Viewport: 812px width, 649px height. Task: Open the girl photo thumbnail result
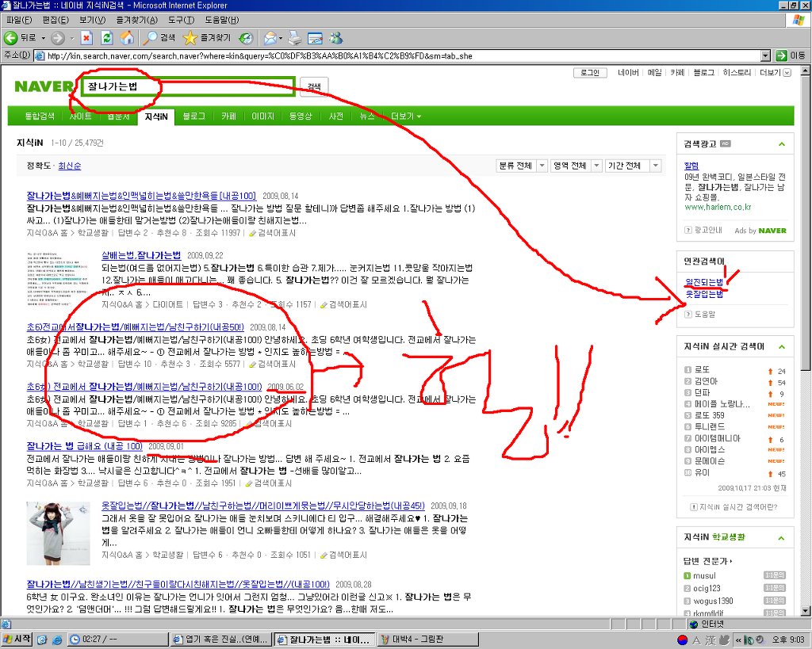59,533
